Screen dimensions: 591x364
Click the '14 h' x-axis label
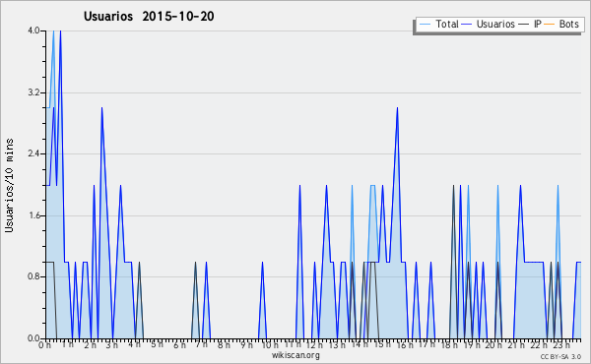click(x=360, y=344)
